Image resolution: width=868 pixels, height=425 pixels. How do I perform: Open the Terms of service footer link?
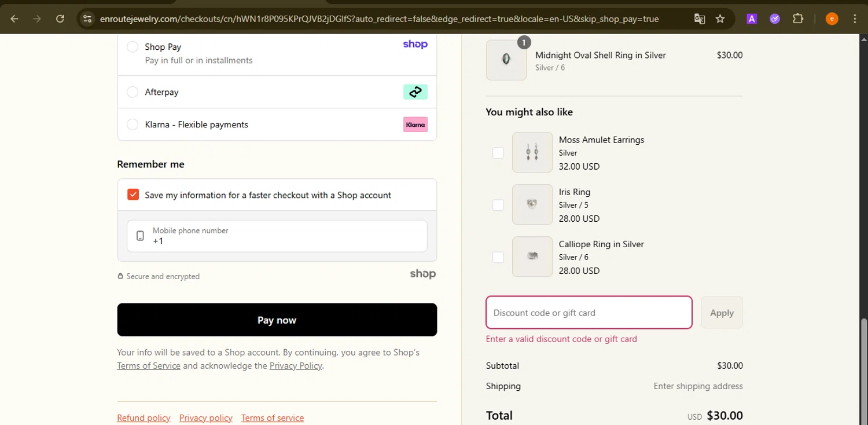coord(273,417)
